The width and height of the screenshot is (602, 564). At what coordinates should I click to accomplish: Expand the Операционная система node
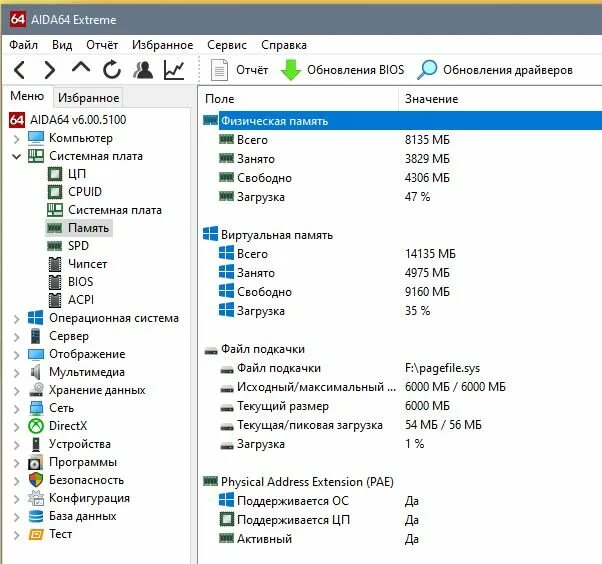tap(17, 319)
